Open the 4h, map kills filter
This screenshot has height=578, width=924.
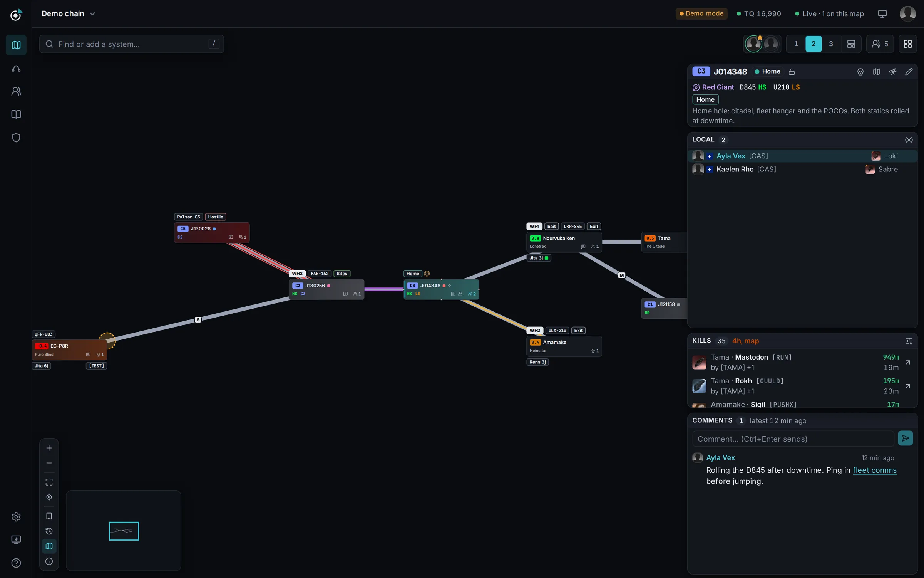click(x=745, y=341)
